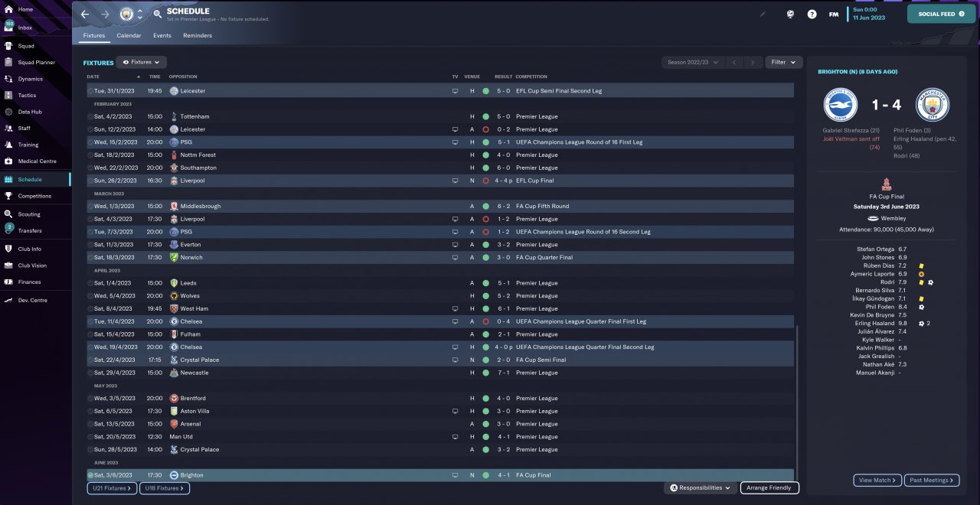This screenshot has height=505, width=980.
Task: Tick the checkmark for Sat, 20/5/2023 Man Utd row
Action: pos(90,437)
